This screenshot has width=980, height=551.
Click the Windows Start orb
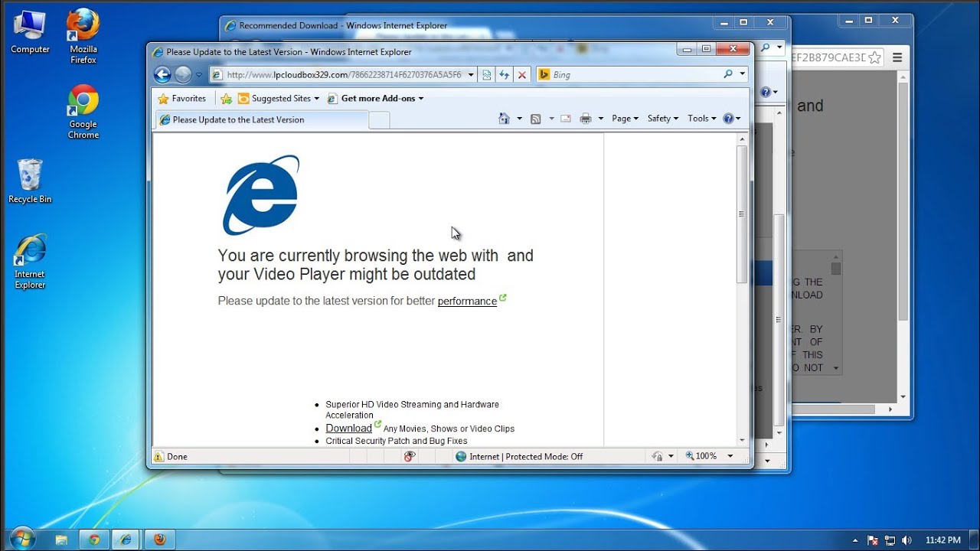point(22,539)
